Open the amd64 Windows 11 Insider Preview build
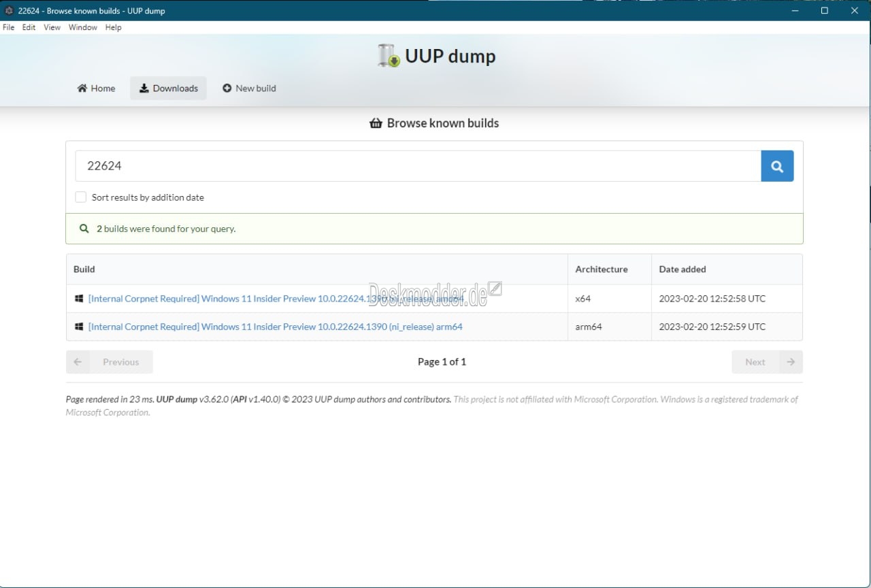 [276, 298]
